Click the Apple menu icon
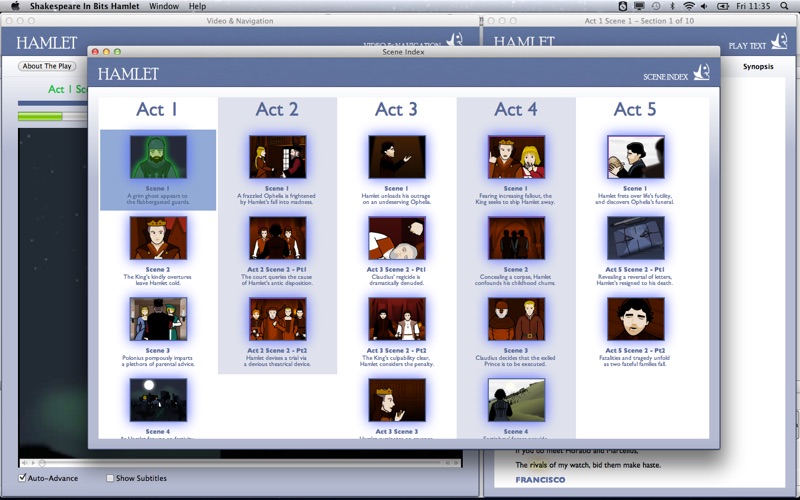The width and height of the screenshot is (800, 500). [x=15, y=6]
